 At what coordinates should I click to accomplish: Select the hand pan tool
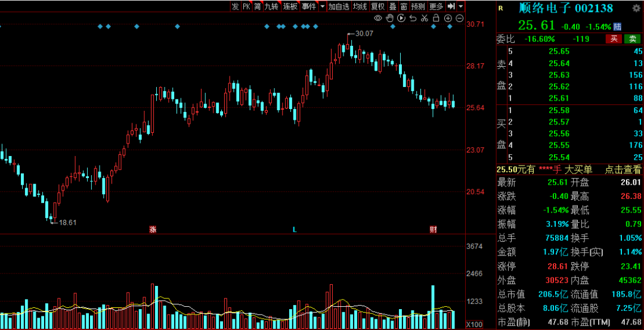click(390, 18)
